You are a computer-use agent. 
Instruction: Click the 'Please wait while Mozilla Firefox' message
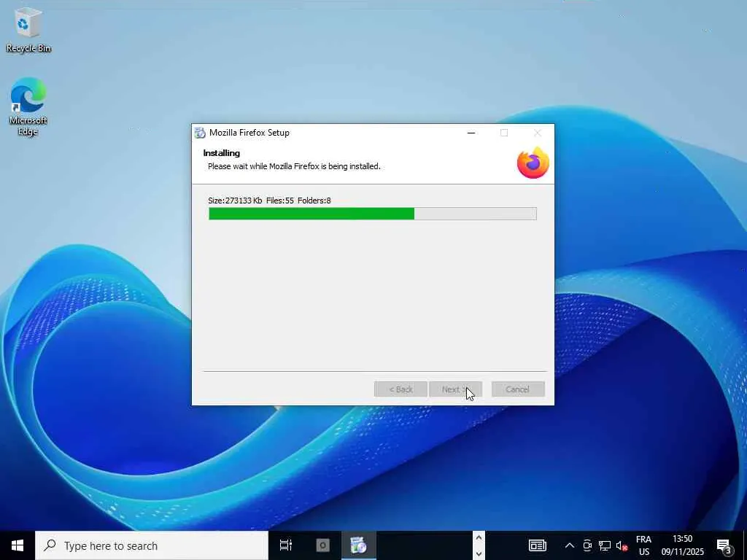(x=294, y=166)
